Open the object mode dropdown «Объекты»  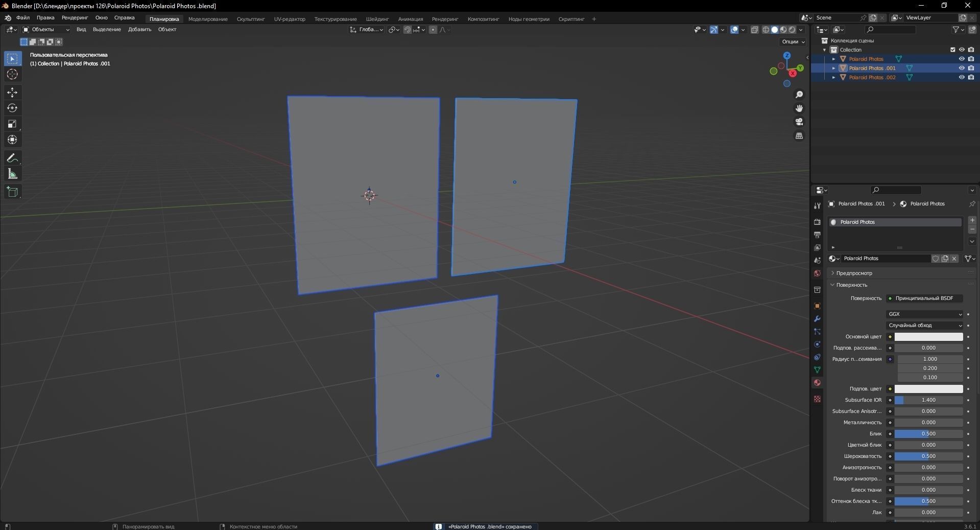click(46, 30)
